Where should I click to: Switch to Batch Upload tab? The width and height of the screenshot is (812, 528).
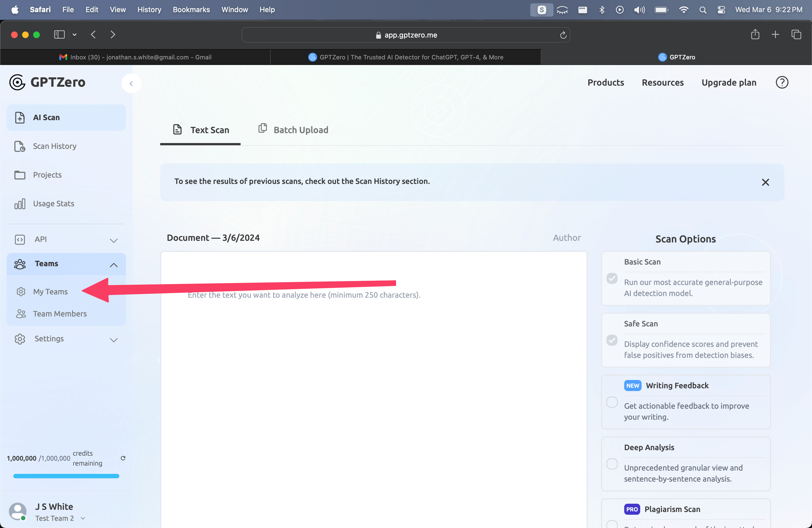[x=293, y=130]
